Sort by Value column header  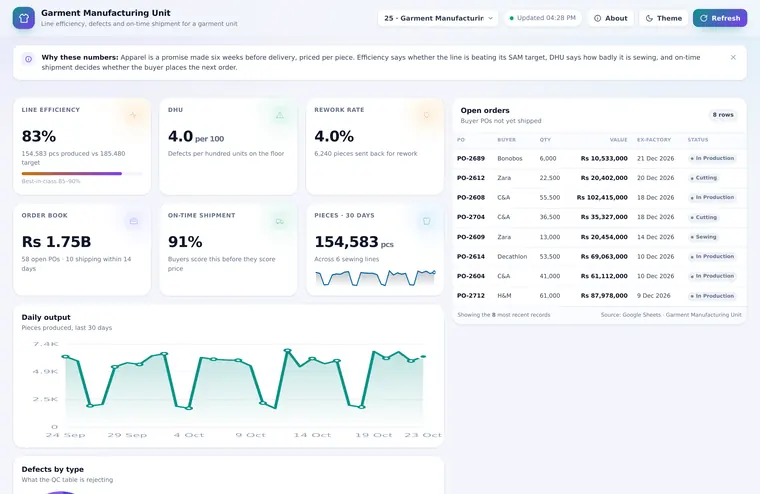[618, 140]
